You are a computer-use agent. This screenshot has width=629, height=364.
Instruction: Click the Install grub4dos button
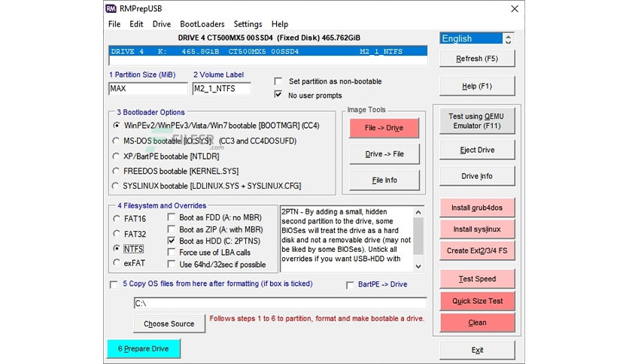click(477, 208)
